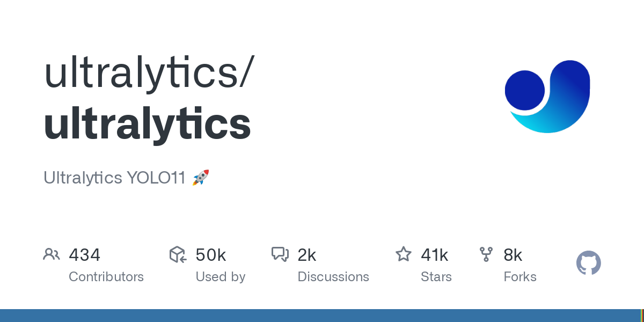
Task: Click the GitHub Octocat logo
Action: [589, 263]
